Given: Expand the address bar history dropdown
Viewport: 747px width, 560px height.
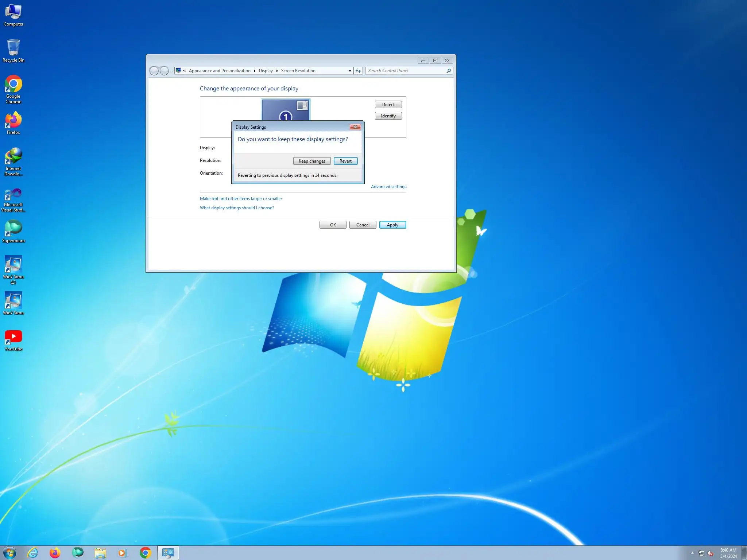Looking at the screenshot, I should pos(350,71).
